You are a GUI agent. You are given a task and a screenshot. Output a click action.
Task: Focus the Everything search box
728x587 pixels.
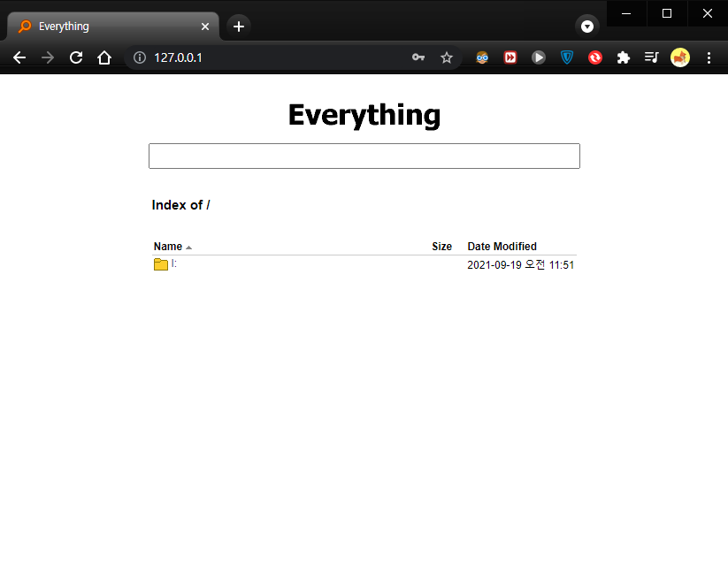point(364,156)
